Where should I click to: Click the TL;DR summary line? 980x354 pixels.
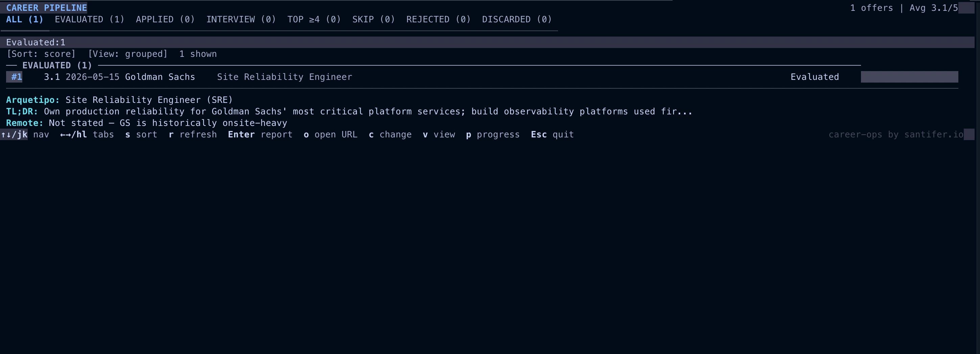349,112
